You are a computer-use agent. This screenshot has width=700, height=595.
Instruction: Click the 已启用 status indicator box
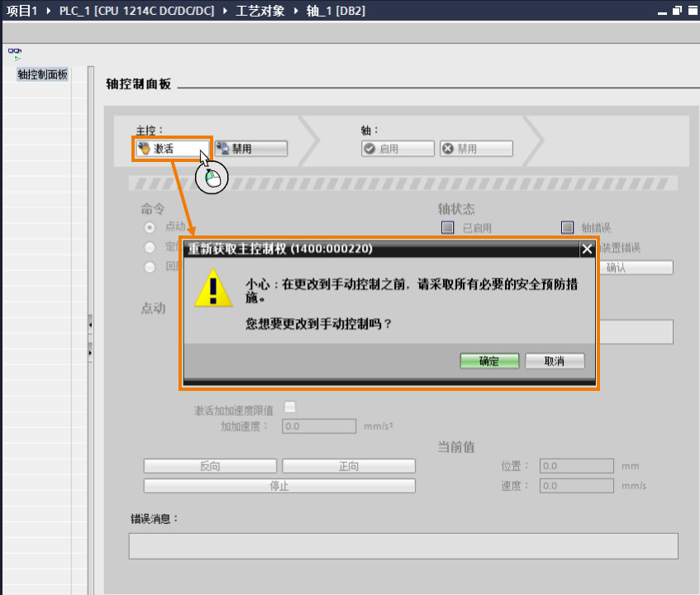click(447, 227)
